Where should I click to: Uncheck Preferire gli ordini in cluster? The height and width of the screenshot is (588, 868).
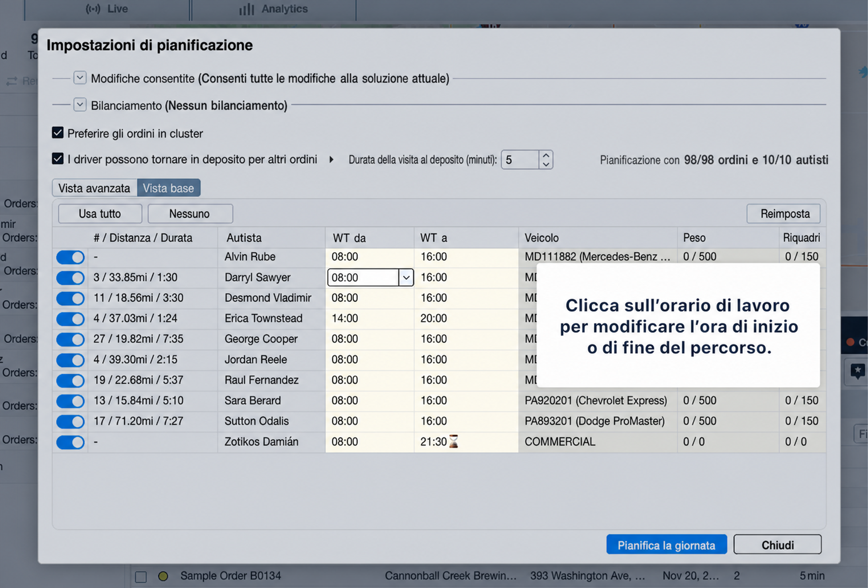click(x=57, y=133)
